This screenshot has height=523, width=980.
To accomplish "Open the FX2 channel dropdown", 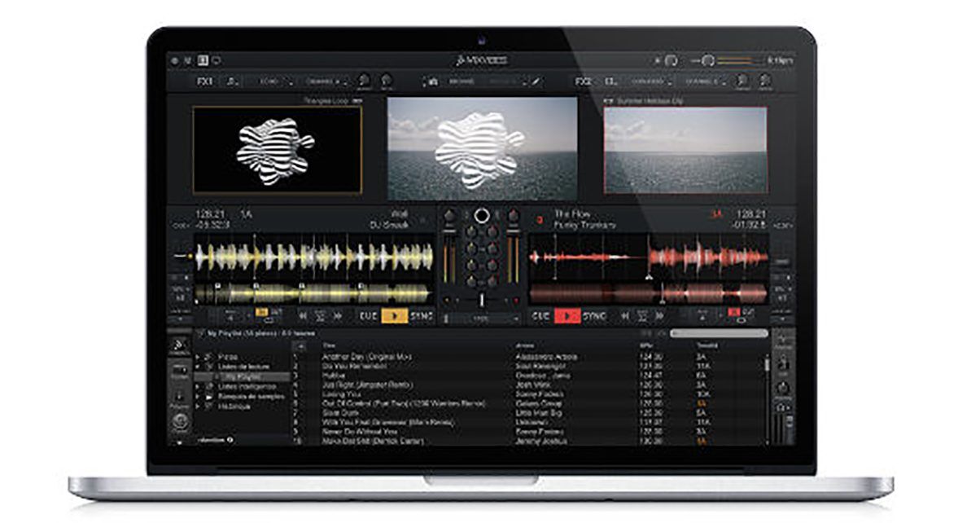I will coord(704,81).
